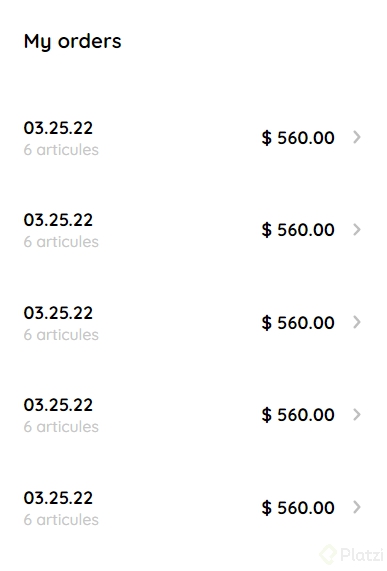The image size is (387, 571).
Task: Open the fourth order dated 03.25.22
Action: [x=58, y=405]
